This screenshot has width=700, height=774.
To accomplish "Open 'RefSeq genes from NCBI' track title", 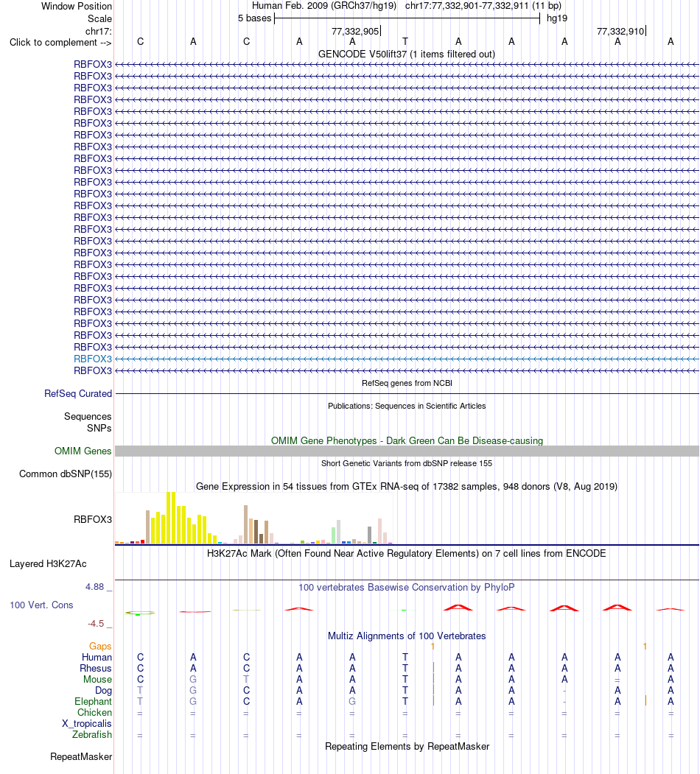I will (407, 383).
